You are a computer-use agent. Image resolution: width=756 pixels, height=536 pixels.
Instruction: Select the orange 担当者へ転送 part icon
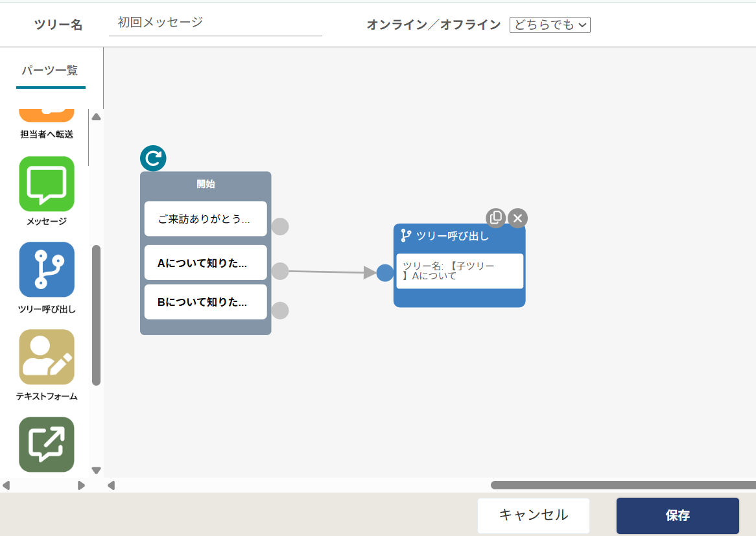(x=47, y=115)
